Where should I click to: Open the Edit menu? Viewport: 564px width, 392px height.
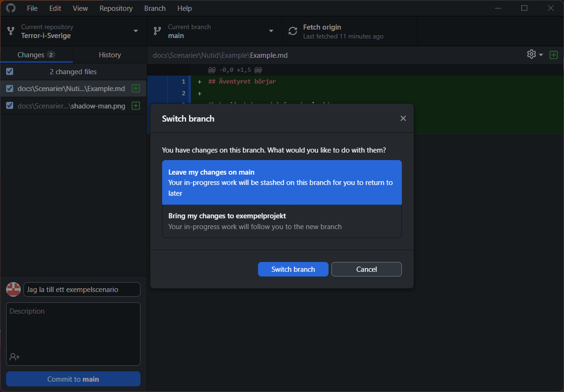[55, 8]
